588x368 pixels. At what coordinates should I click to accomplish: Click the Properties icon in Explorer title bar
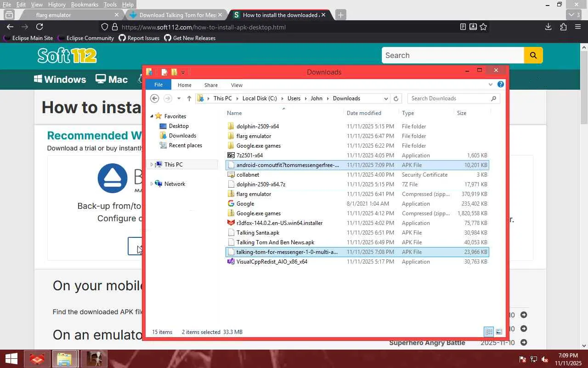click(x=164, y=72)
